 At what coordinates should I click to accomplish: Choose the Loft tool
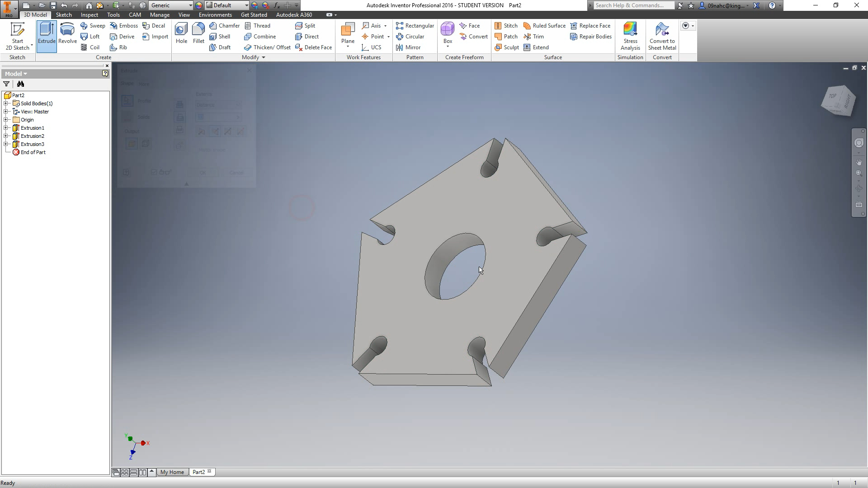click(90, 37)
